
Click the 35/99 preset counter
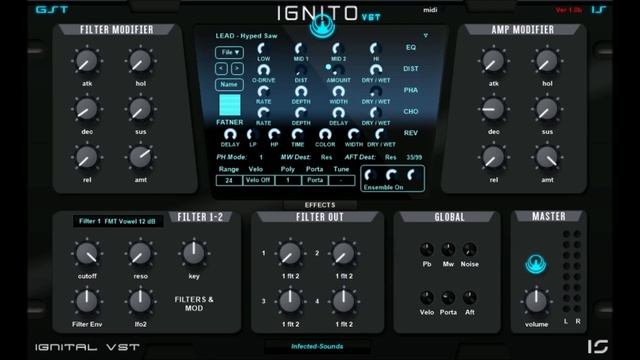(414, 157)
